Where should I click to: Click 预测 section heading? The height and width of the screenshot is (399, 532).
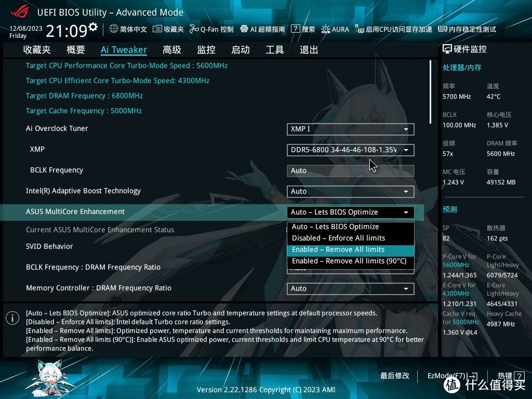449,209
